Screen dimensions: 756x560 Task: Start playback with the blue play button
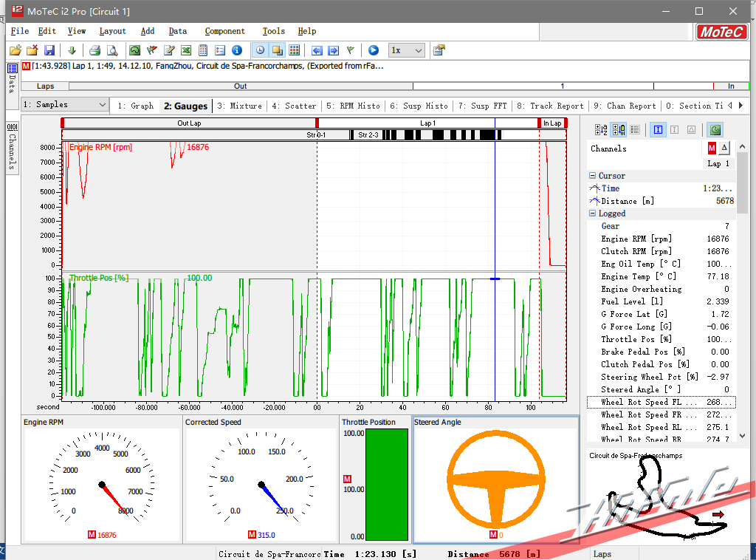click(374, 50)
